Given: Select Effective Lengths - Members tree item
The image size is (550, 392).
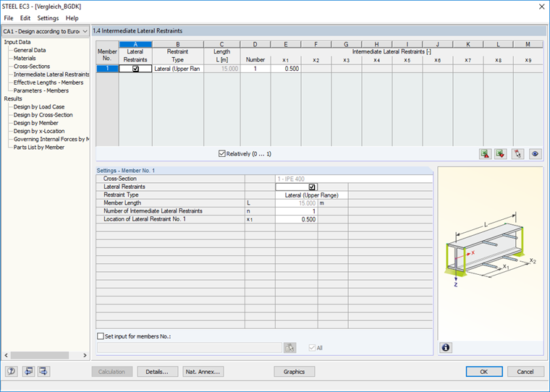Looking at the screenshot, I should coord(48,82).
